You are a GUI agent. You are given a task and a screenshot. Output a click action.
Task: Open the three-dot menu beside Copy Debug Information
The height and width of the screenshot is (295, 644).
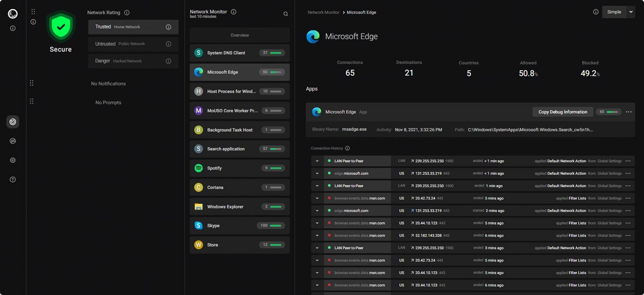[x=628, y=112]
